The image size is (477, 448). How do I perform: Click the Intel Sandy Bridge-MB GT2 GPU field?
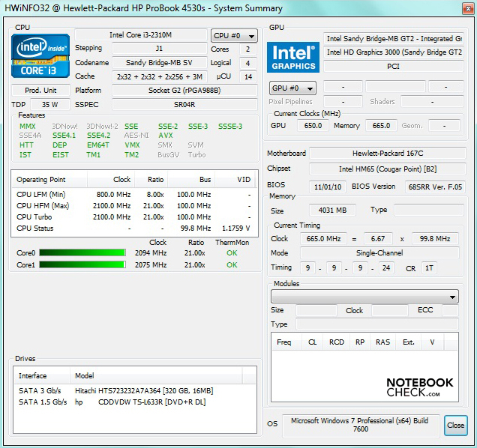coord(393,39)
